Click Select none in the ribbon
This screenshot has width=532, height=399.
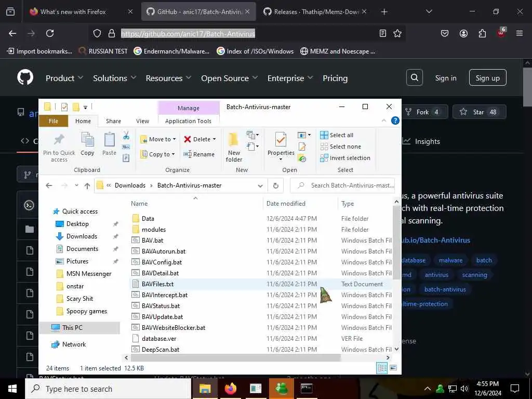pos(341,147)
